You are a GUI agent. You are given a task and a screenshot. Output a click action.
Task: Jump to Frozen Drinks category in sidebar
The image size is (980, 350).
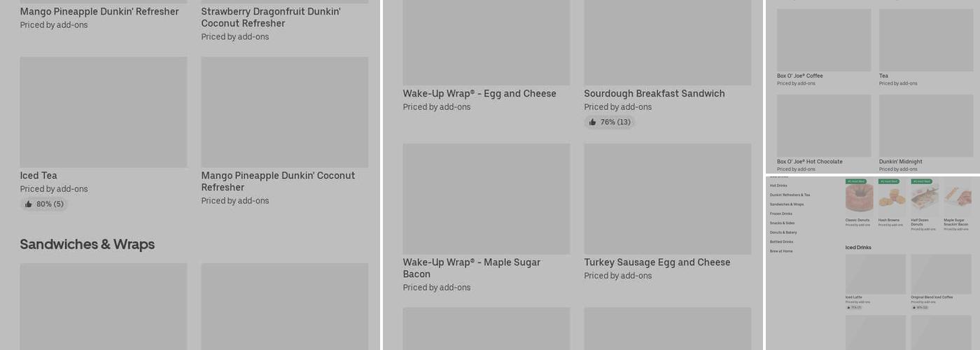tap(781, 213)
